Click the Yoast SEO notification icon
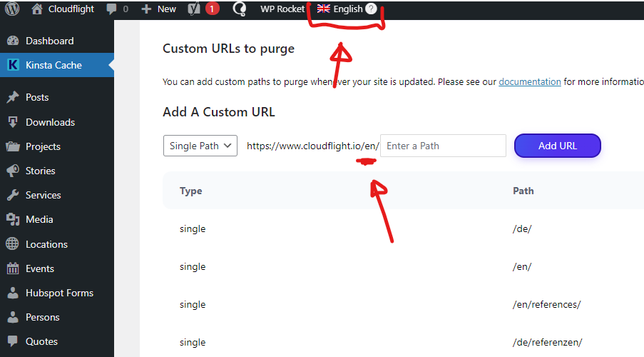The width and height of the screenshot is (644, 357). [194, 9]
